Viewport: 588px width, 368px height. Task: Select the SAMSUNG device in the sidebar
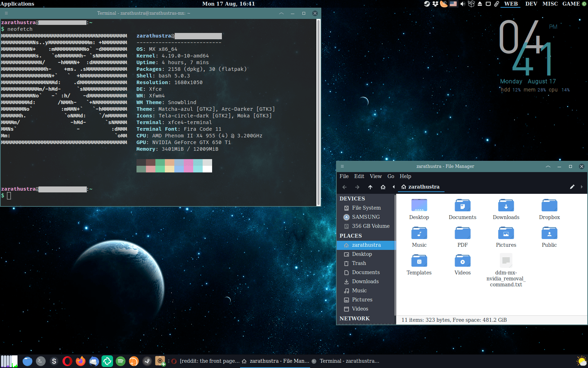(365, 217)
